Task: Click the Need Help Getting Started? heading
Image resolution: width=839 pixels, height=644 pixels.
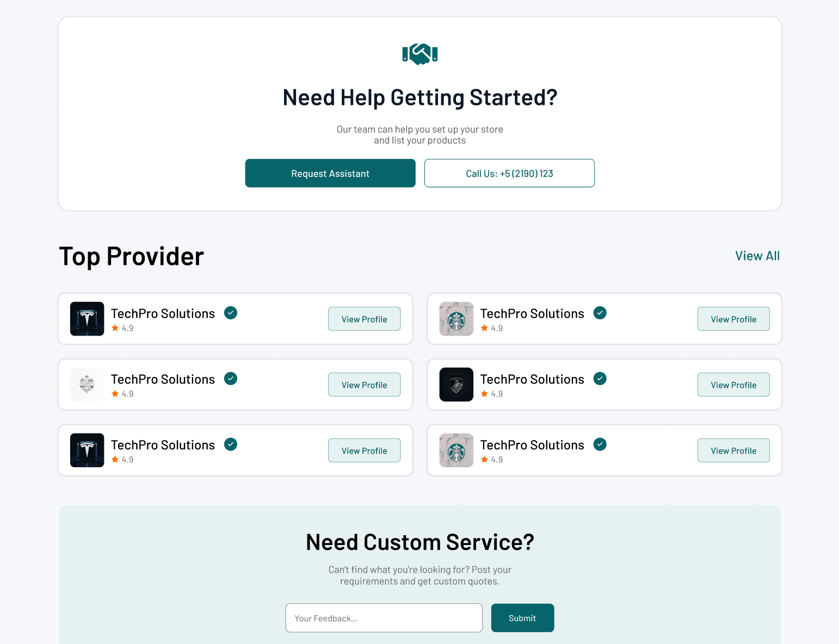Action: [x=419, y=98]
